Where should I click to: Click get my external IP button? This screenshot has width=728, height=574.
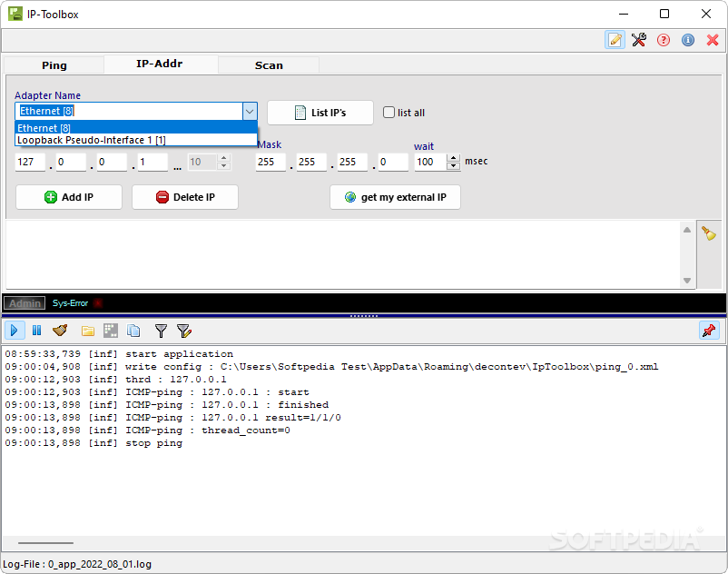pos(395,197)
